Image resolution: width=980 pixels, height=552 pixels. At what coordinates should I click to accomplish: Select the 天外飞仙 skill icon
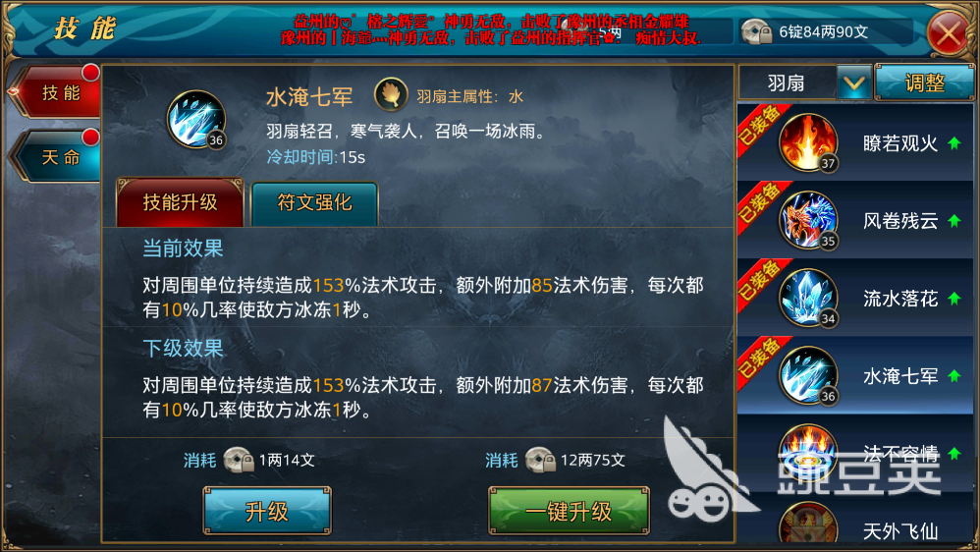point(808,525)
